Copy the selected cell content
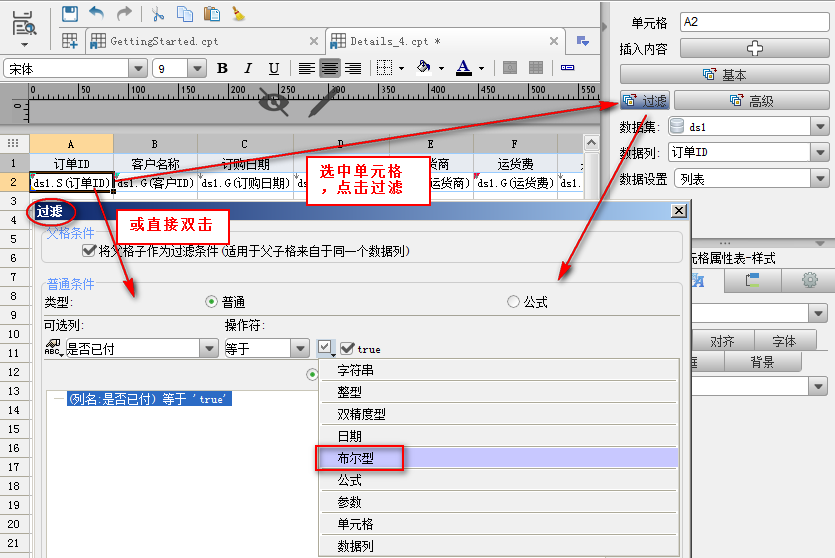The height and width of the screenshot is (558, 835). pos(185,14)
